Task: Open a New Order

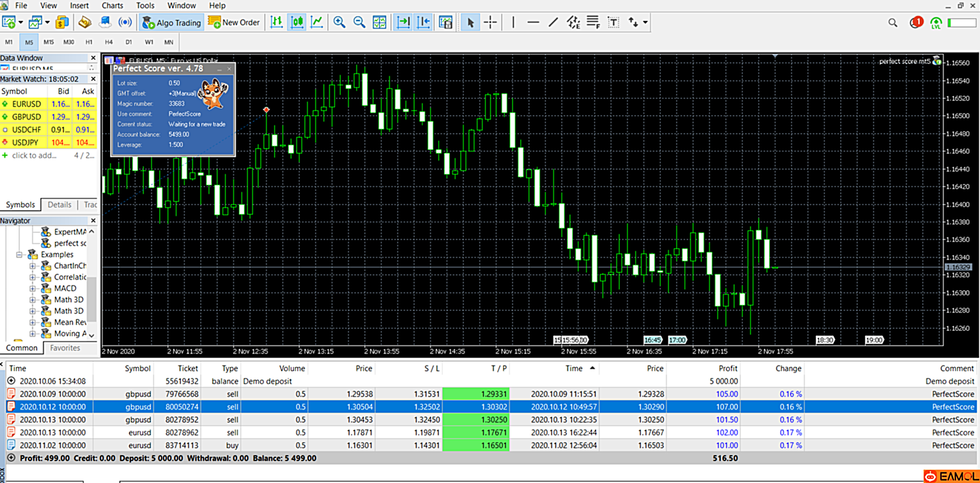Action: pos(234,23)
